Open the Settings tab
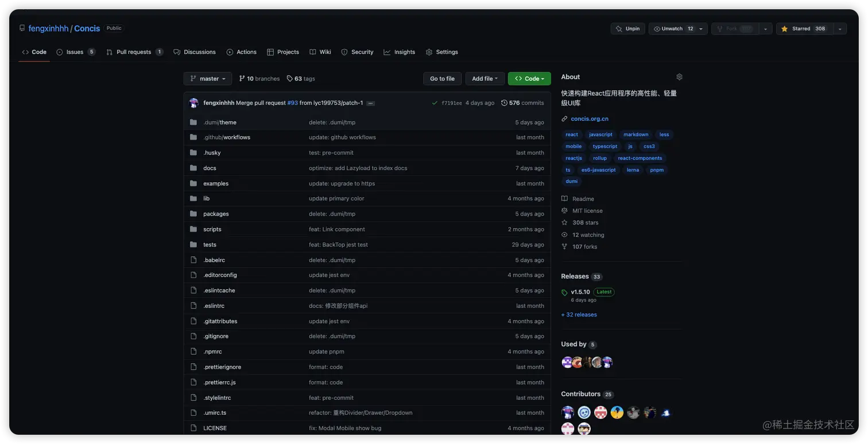Image resolution: width=868 pixels, height=444 pixels. point(442,52)
